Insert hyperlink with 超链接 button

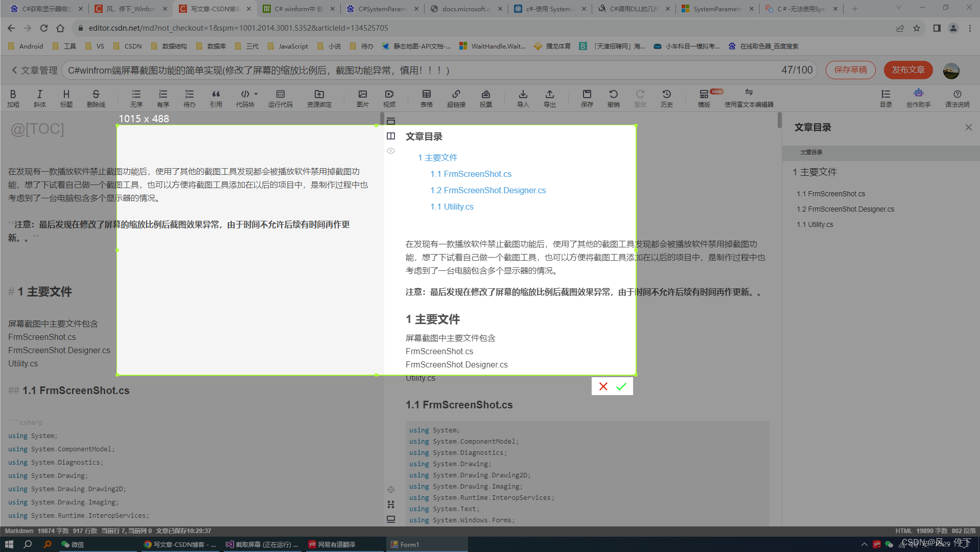point(456,98)
